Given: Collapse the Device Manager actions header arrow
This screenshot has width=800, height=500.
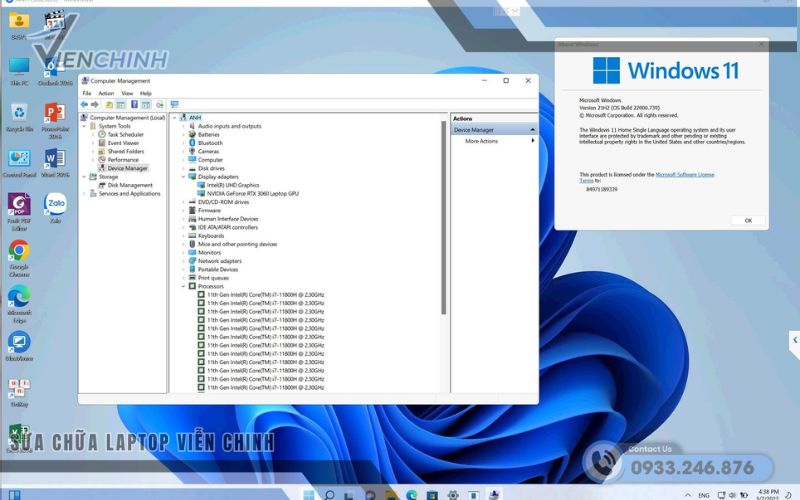Looking at the screenshot, I should (532, 130).
